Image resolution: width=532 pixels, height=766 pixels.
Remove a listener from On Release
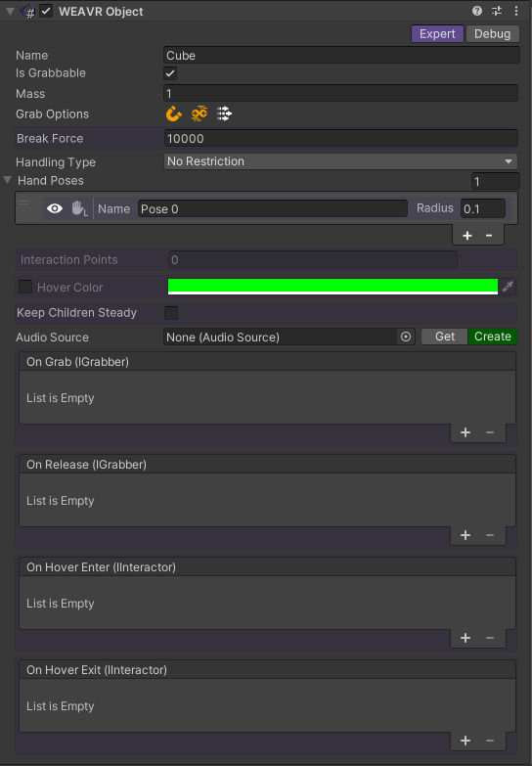point(490,535)
